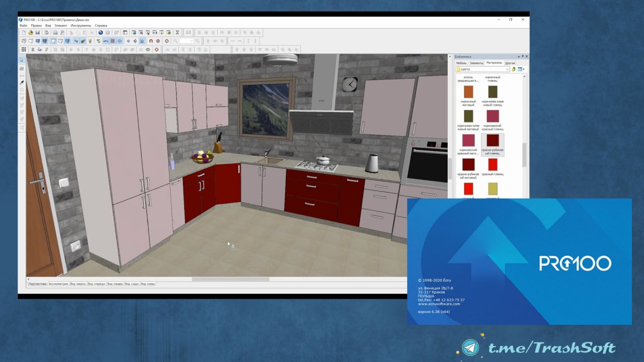Open the Правка menu

[36, 25]
